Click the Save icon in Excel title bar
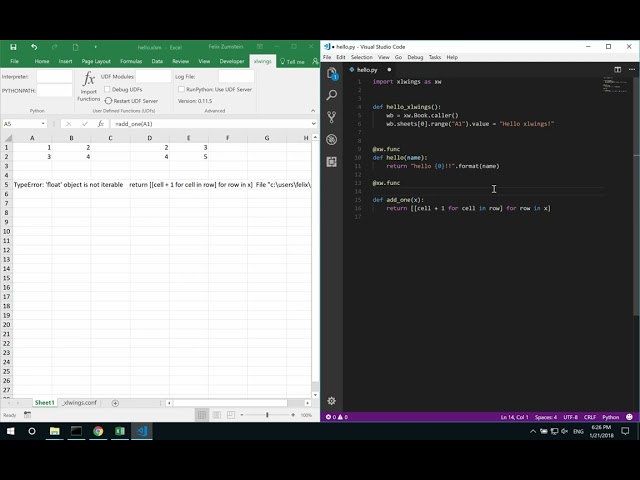 coord(13,47)
